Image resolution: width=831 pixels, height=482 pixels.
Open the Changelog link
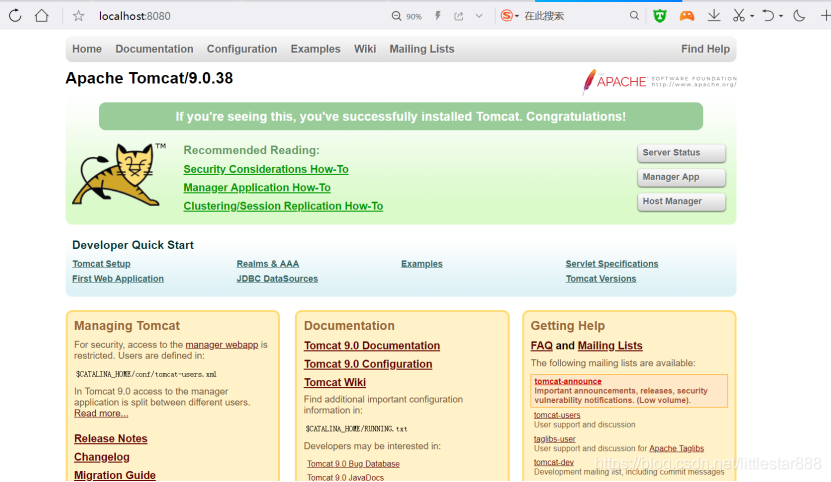pos(102,457)
